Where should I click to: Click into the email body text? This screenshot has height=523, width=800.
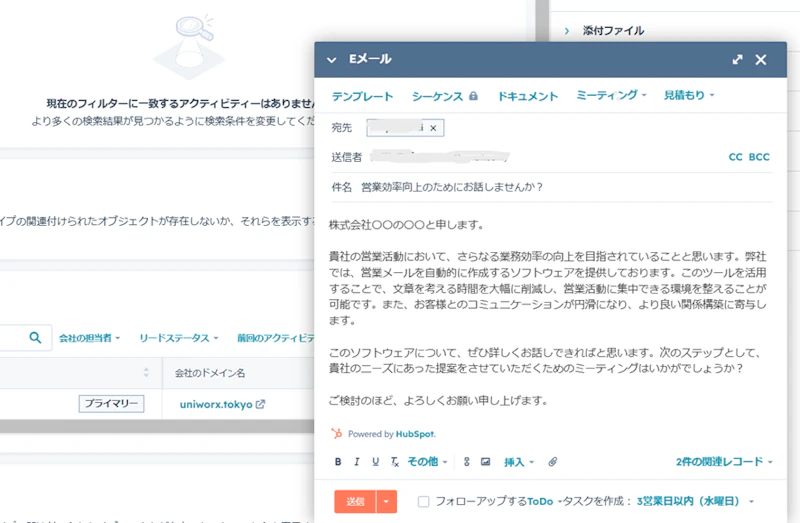[x=547, y=312]
